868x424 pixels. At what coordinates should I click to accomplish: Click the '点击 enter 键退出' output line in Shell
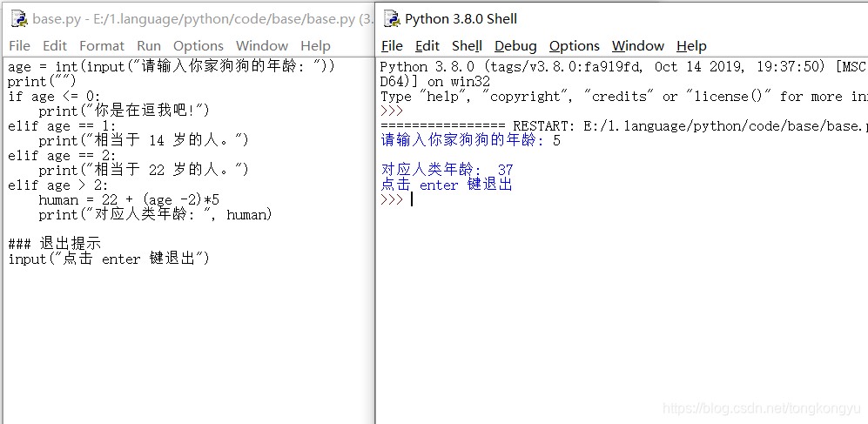tap(447, 185)
